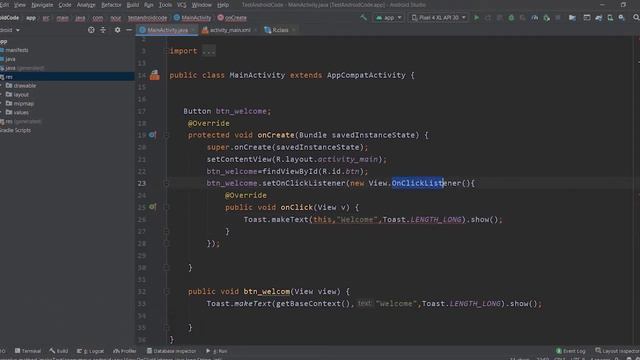The height and width of the screenshot is (360, 640).
Task: Close the R.class tab
Action: [x=293, y=30]
